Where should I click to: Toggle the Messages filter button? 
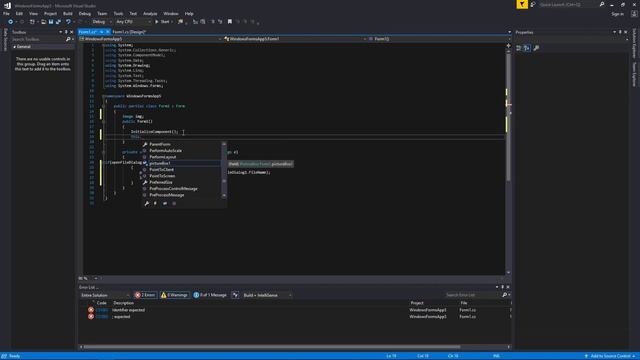[210, 295]
